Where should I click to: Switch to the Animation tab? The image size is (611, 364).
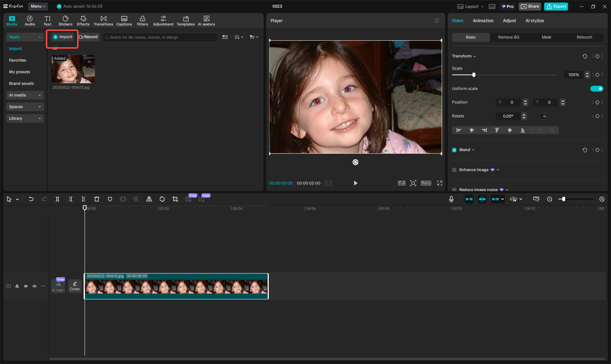click(x=483, y=21)
